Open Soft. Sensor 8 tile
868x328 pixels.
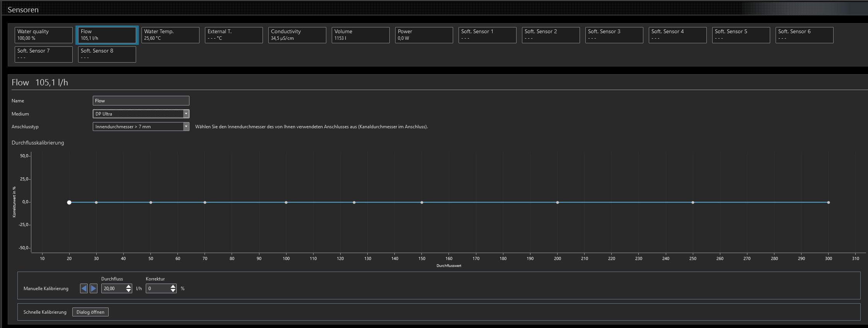pos(107,54)
